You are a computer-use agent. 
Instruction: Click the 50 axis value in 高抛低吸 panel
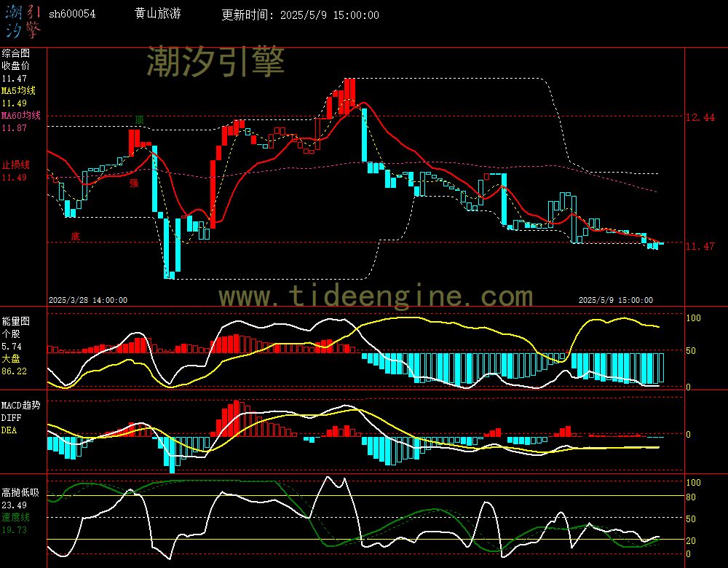[x=691, y=519]
